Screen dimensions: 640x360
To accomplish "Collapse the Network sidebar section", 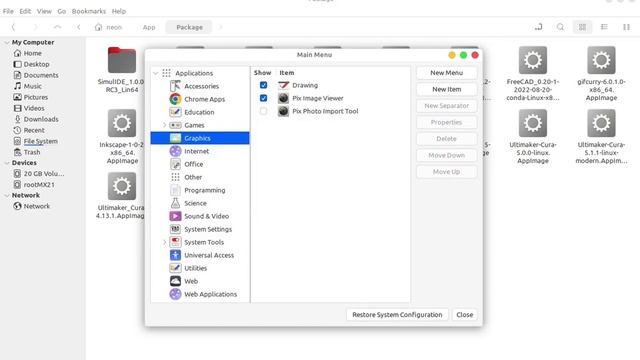I will [x=7, y=195].
